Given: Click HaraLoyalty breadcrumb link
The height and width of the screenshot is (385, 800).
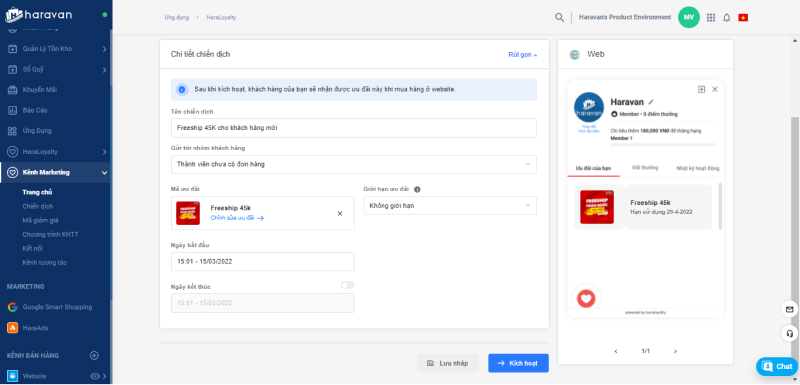Looking at the screenshot, I should [x=221, y=17].
